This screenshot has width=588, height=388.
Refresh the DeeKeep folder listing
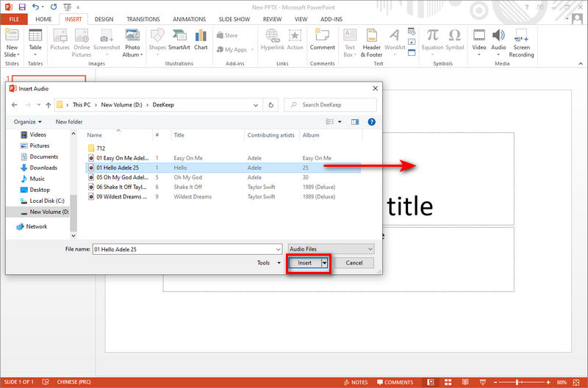[270, 105]
